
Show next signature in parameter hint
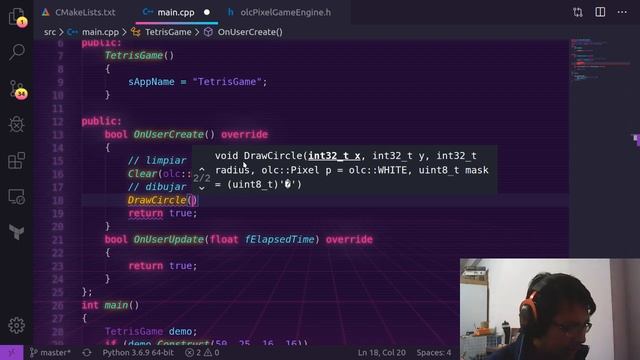(x=202, y=188)
